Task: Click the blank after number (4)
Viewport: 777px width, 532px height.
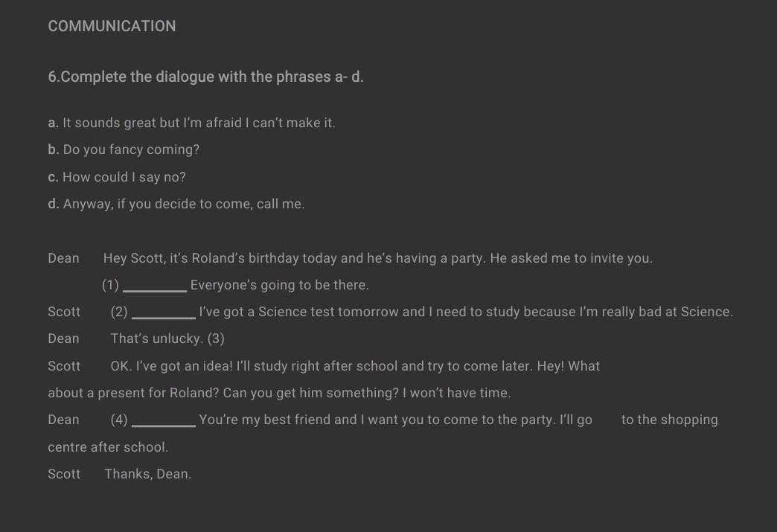Action: click(x=163, y=421)
